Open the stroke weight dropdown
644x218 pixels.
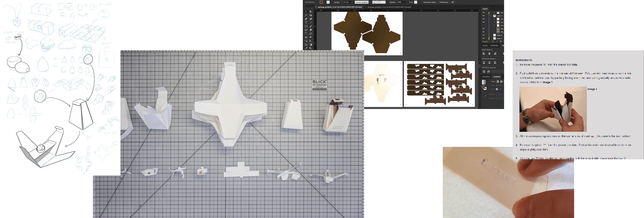coord(352,2)
